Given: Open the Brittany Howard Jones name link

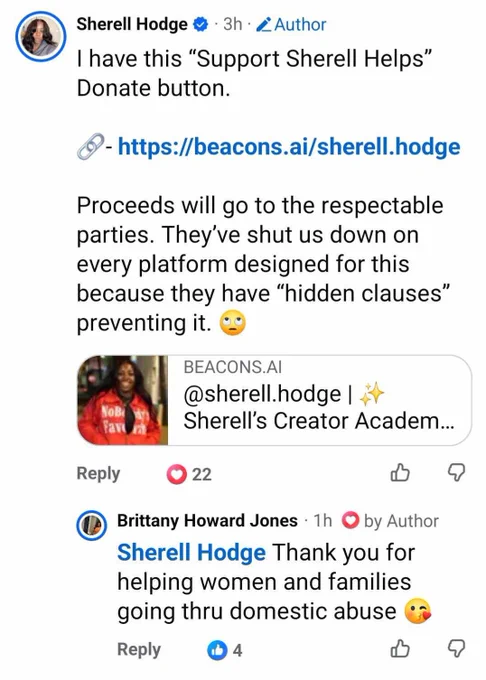Looking at the screenshot, I should tap(207, 520).
